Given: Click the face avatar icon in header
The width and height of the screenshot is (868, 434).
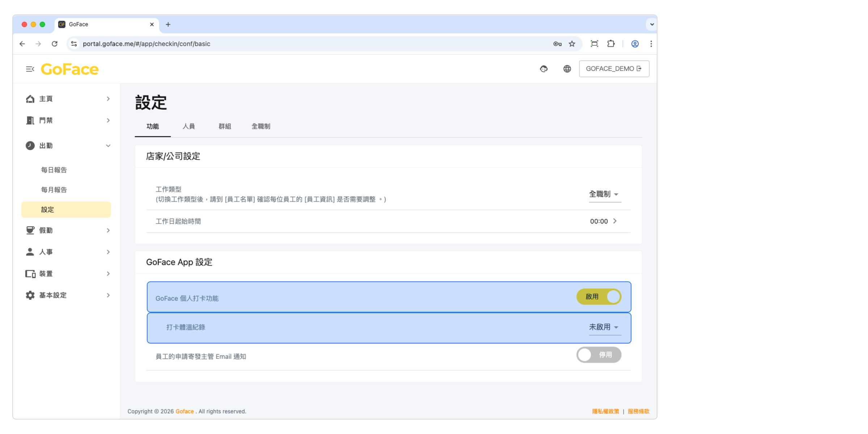Looking at the screenshot, I should pos(544,69).
